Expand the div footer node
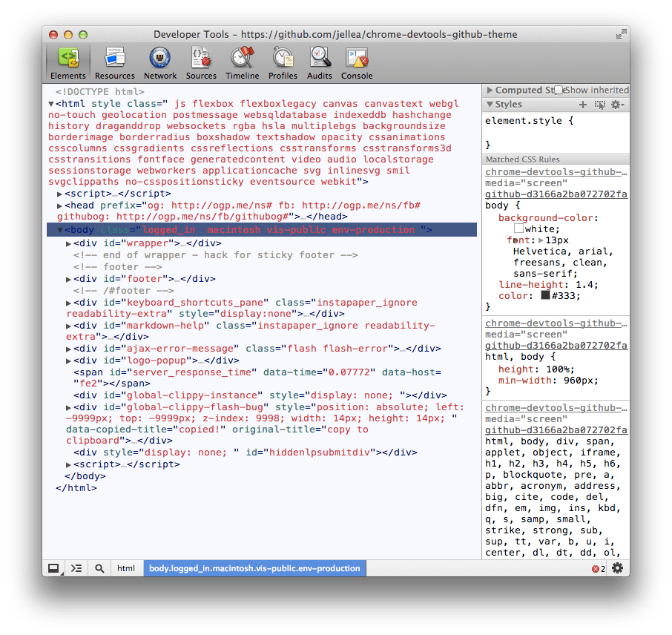This screenshot has height=635, width=672. point(68,279)
